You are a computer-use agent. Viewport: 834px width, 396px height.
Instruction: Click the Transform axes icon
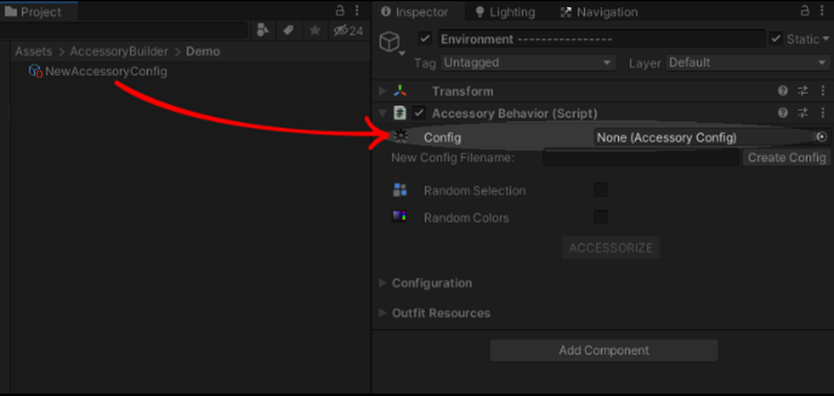pos(400,91)
